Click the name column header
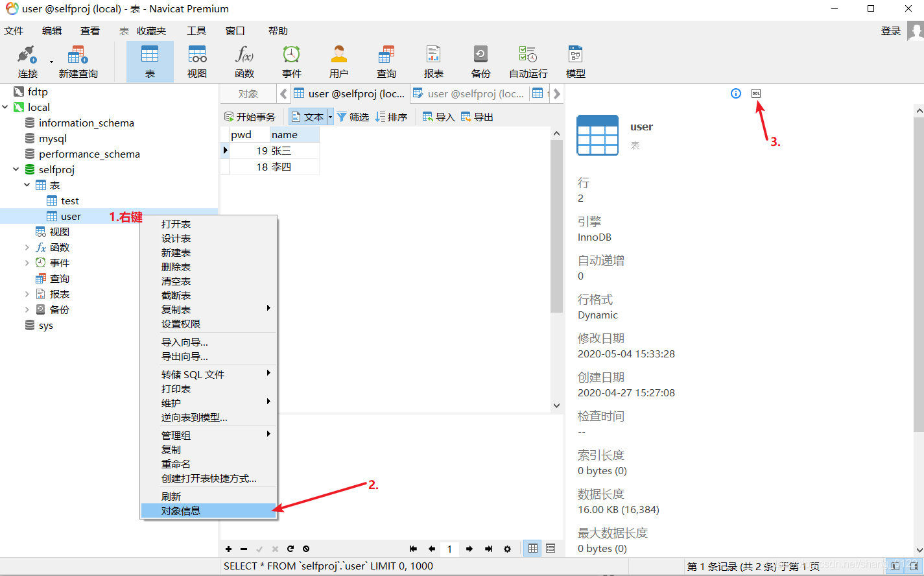The height and width of the screenshot is (576, 924). click(x=294, y=135)
